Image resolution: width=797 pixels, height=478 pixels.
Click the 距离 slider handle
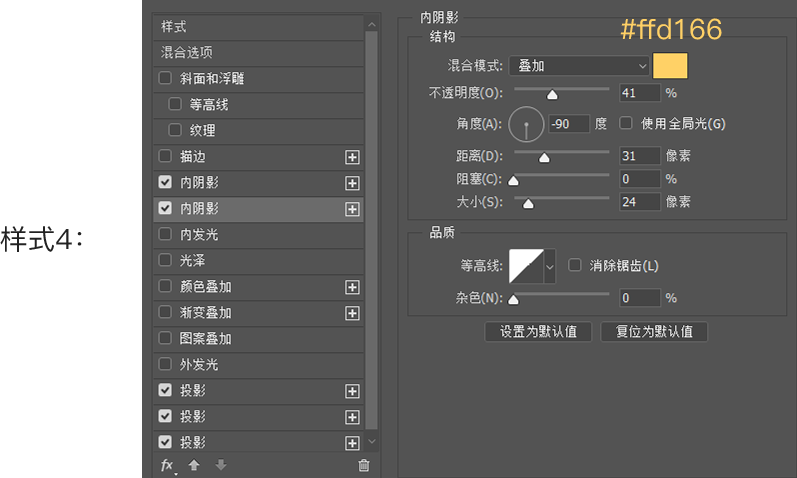(x=544, y=158)
